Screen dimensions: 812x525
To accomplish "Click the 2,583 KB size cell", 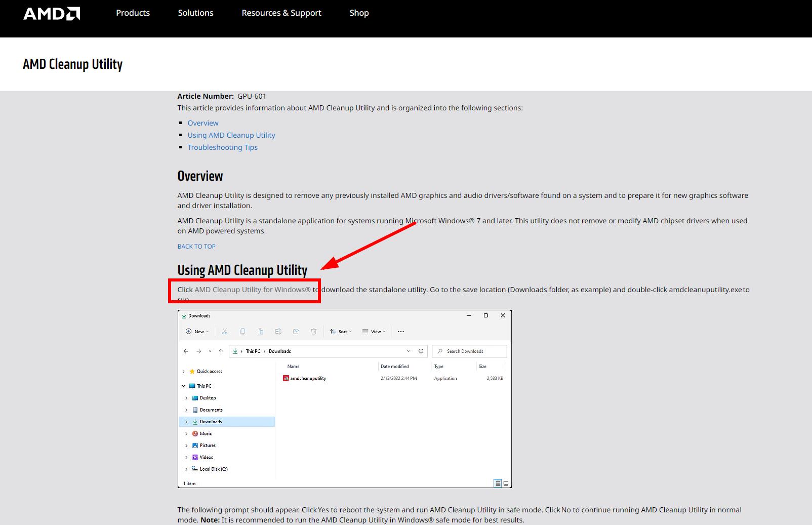I will pyautogui.click(x=495, y=378).
